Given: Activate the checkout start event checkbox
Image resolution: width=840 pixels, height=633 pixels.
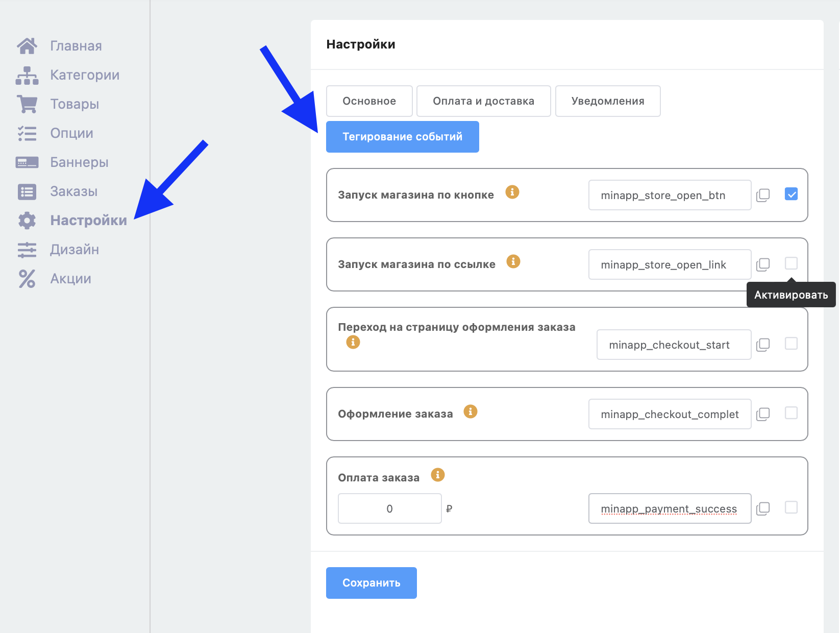Looking at the screenshot, I should [x=791, y=344].
